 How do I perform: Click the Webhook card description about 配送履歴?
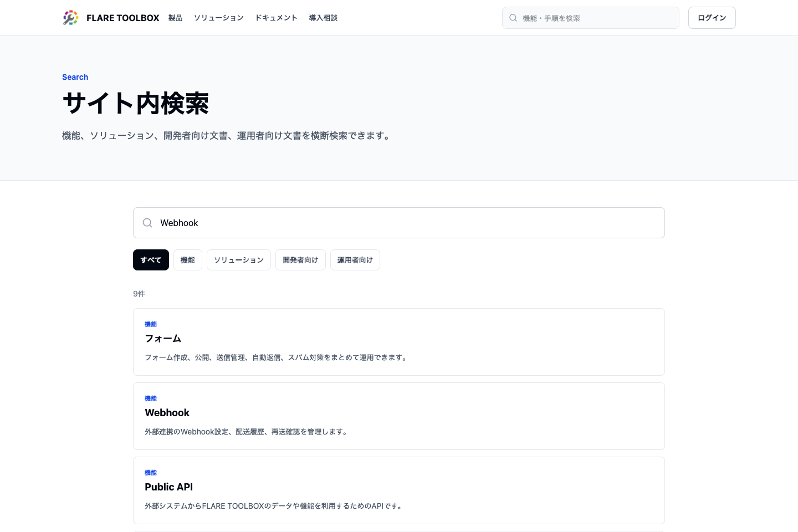pyautogui.click(x=247, y=432)
